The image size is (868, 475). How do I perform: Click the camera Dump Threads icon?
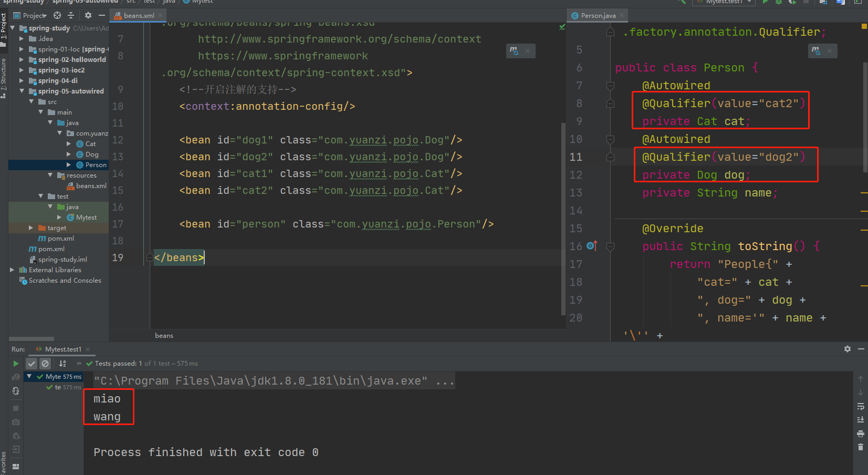click(16, 422)
